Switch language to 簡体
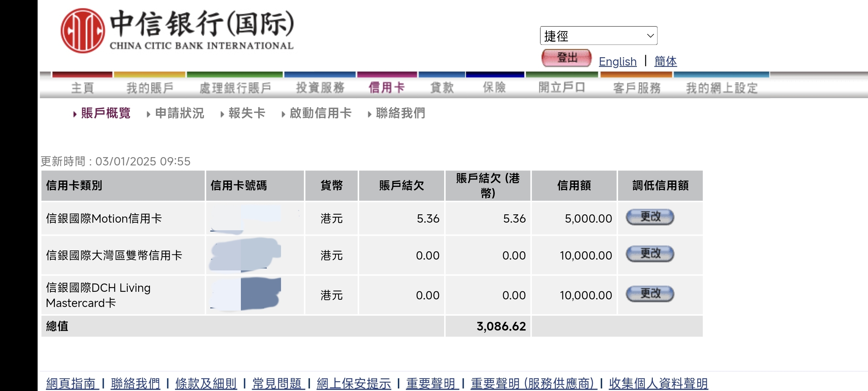Screen dimensions: 868x391 pyautogui.click(x=665, y=61)
